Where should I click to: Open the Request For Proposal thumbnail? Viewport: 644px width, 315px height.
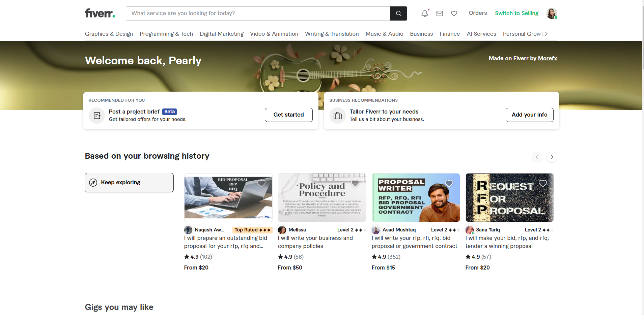tap(510, 197)
